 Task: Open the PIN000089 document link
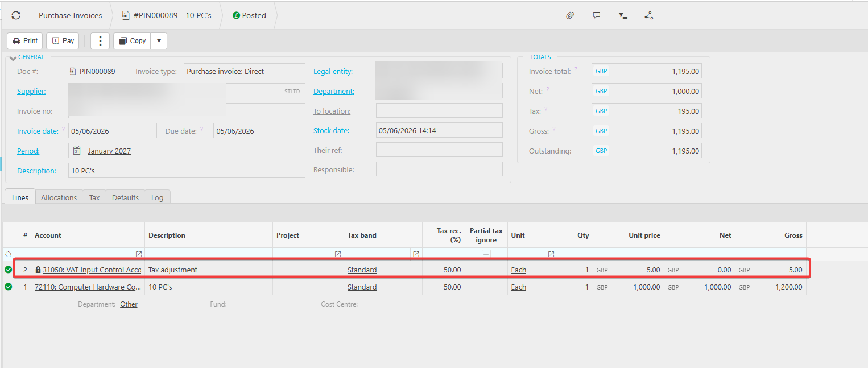tap(97, 72)
